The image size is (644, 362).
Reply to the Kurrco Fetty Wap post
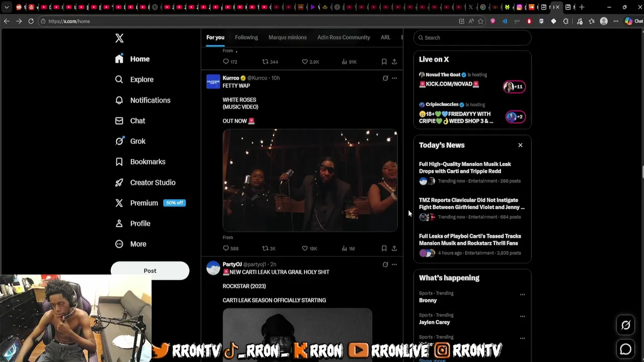(x=230, y=248)
